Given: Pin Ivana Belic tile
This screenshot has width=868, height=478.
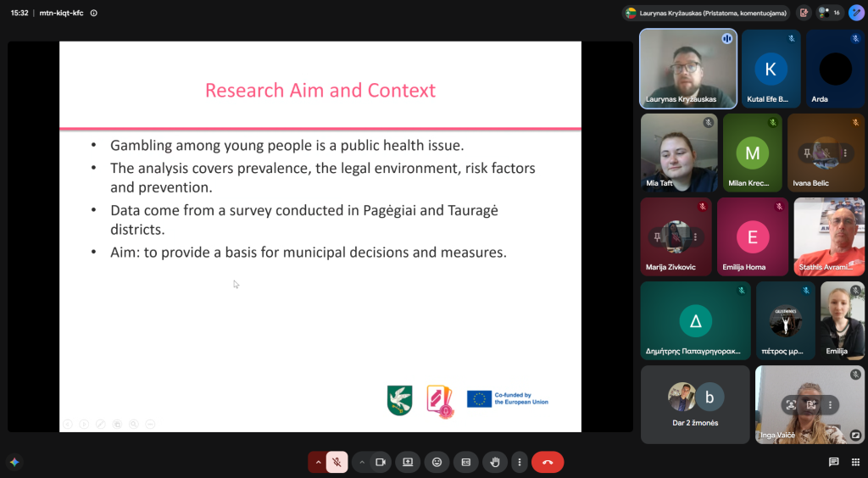Looking at the screenshot, I should pos(807,153).
